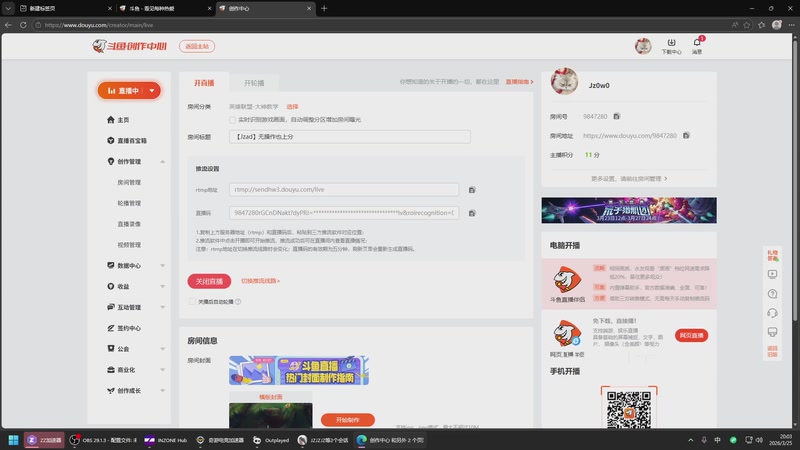Open browser profile avatar in toolbar
800x450 pixels.
click(777, 24)
